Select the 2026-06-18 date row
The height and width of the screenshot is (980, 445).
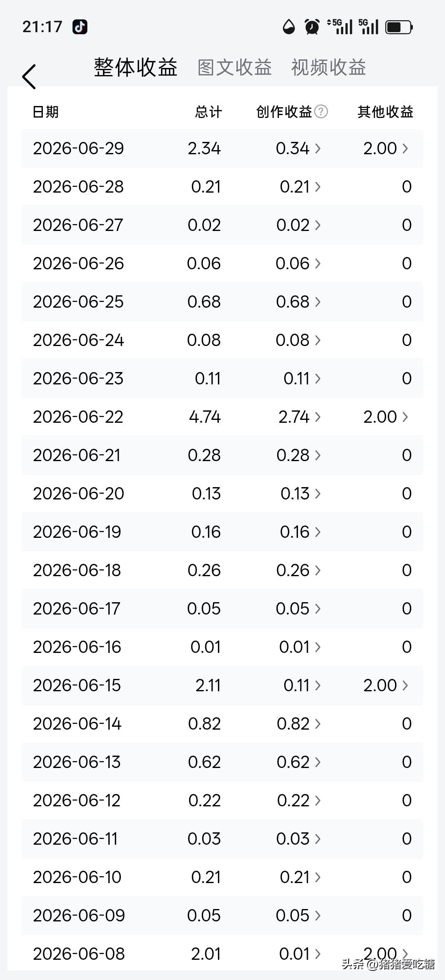(x=222, y=570)
